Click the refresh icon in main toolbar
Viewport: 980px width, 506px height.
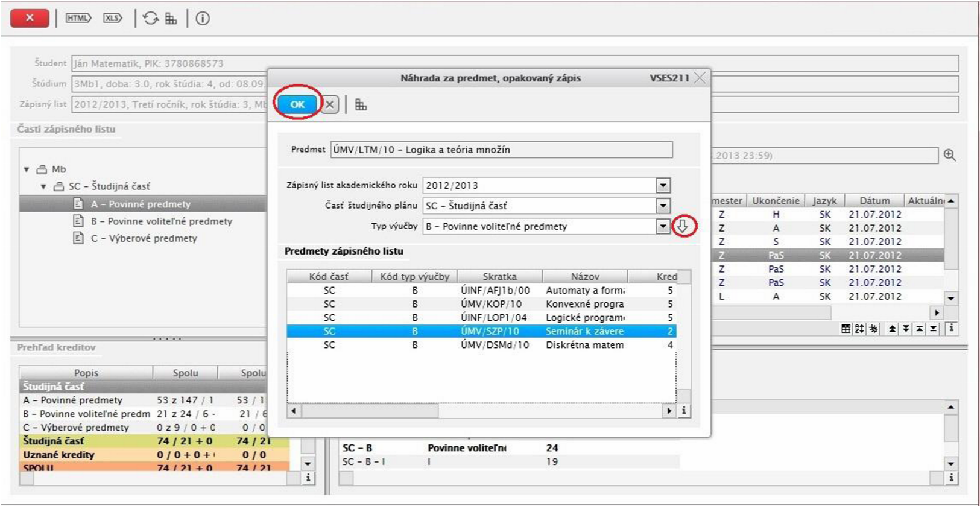point(150,18)
